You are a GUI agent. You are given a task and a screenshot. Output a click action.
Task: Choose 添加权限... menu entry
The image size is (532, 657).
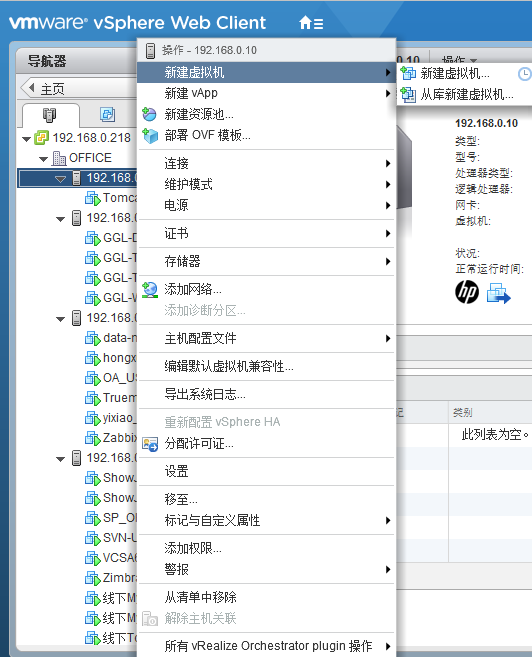[266, 548]
